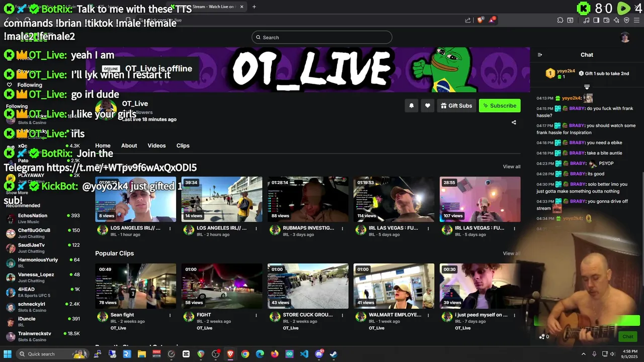Open ChefBuGGruB recommended channel
644x362 pixels.
click(x=43, y=233)
